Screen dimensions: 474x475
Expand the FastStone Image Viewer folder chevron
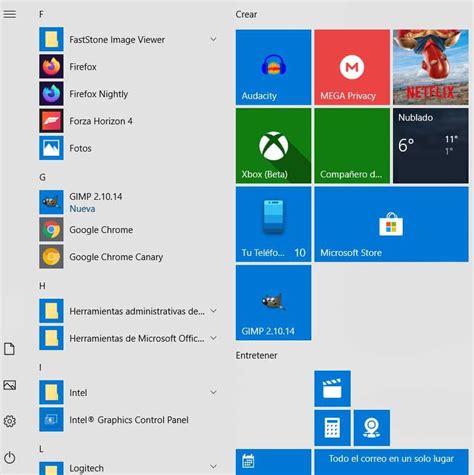[x=213, y=39]
